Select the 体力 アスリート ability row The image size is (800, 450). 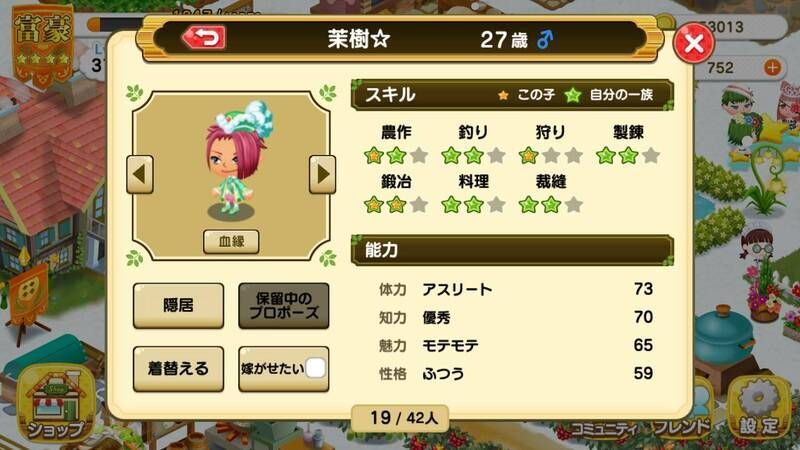pyautogui.click(x=515, y=289)
